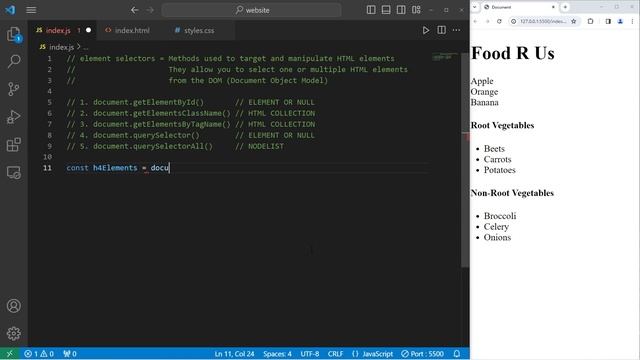Open a new browser tab with plus

pos(565,7)
